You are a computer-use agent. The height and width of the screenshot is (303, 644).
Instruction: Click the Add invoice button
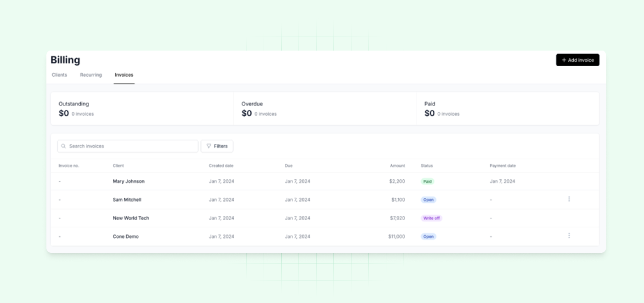pyautogui.click(x=577, y=60)
